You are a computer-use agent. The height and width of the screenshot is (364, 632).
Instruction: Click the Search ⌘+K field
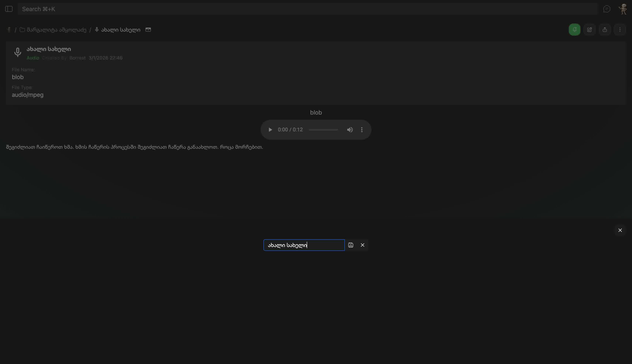307,9
